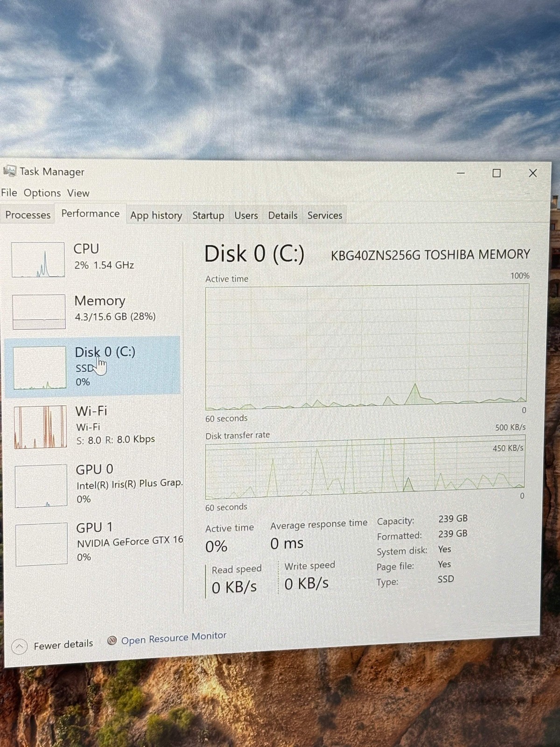
Task: Open the Services tab
Action: [x=325, y=215]
